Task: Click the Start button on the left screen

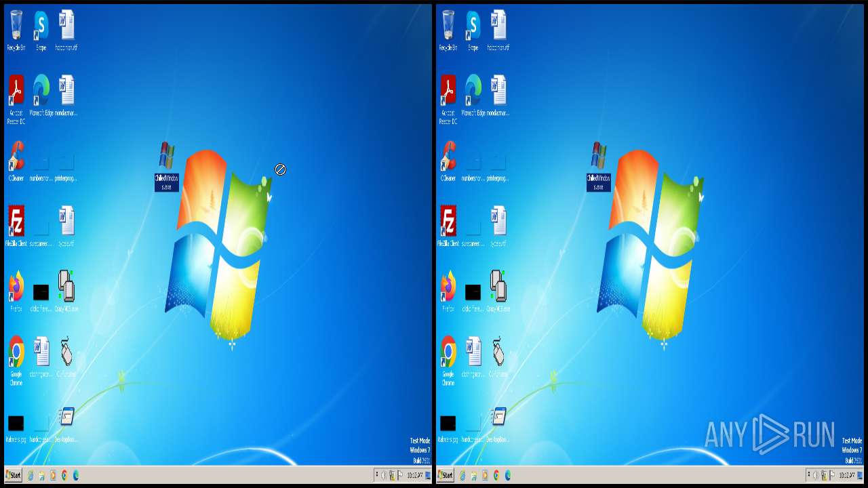Action: [x=13, y=475]
